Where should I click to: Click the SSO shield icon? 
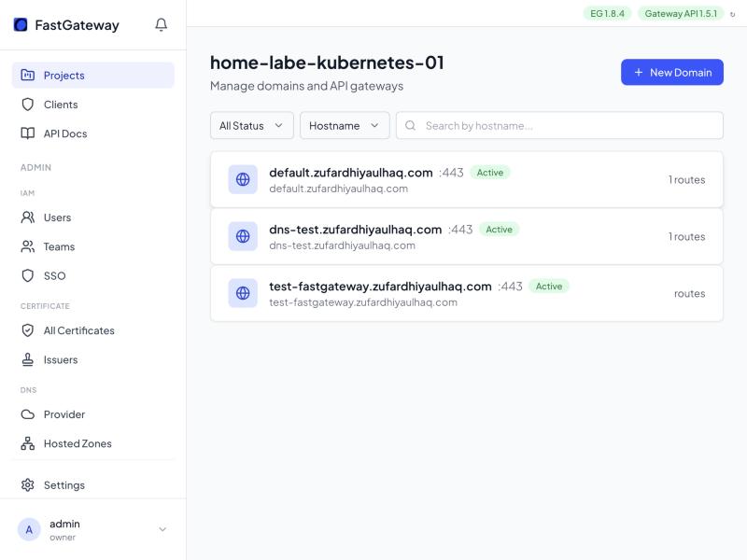tap(28, 275)
